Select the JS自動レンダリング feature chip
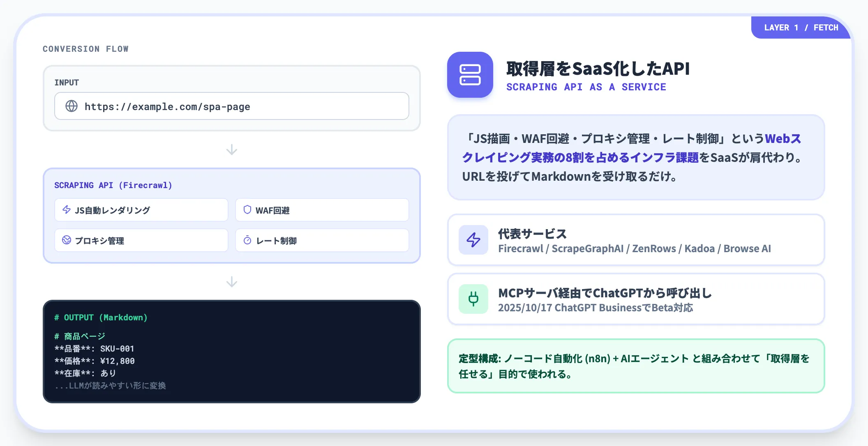Viewport: 868px width, 446px height. tap(141, 210)
